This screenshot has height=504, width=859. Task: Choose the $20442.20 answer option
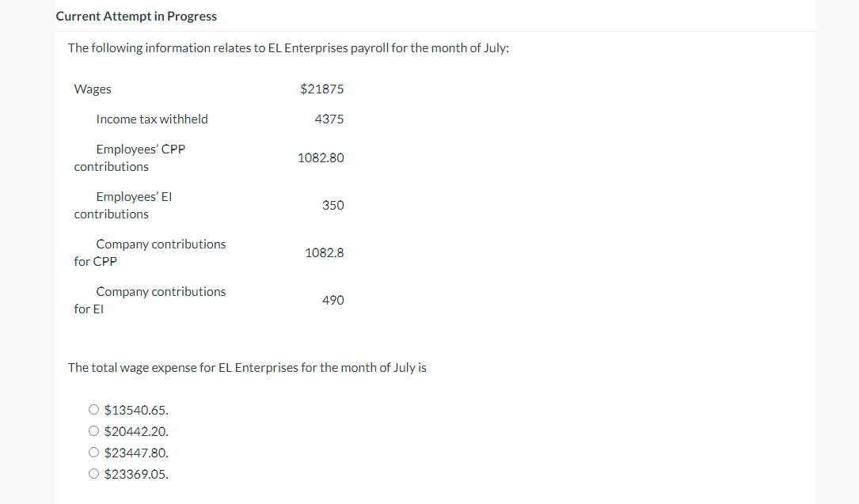93,430
